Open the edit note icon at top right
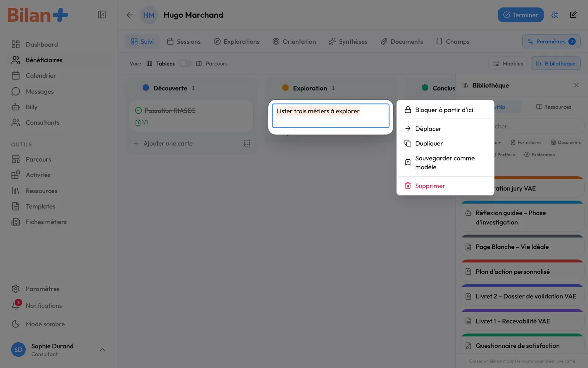 point(573,15)
